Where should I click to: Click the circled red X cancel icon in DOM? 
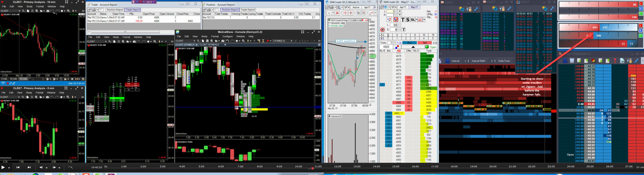click(382, 30)
